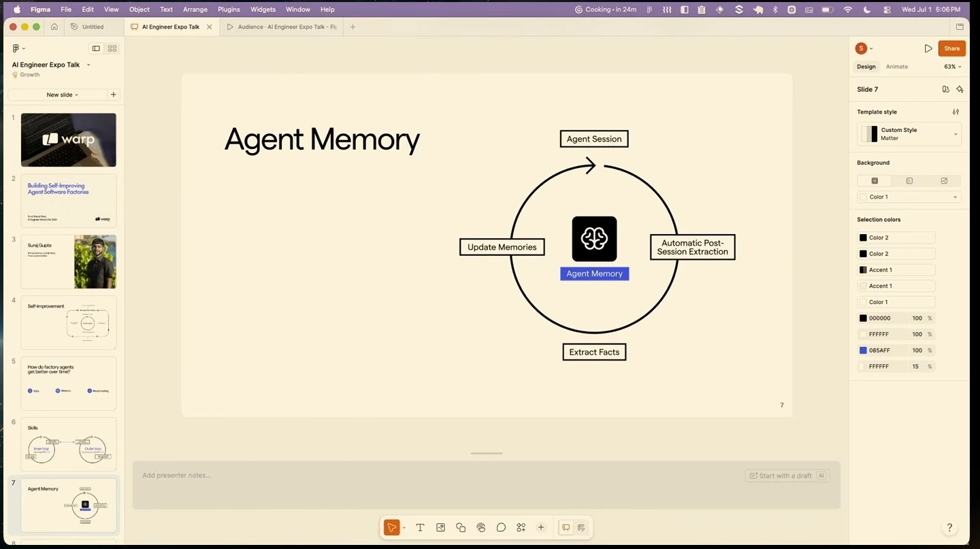Select image background type
The width and height of the screenshot is (980, 549).
(x=944, y=181)
